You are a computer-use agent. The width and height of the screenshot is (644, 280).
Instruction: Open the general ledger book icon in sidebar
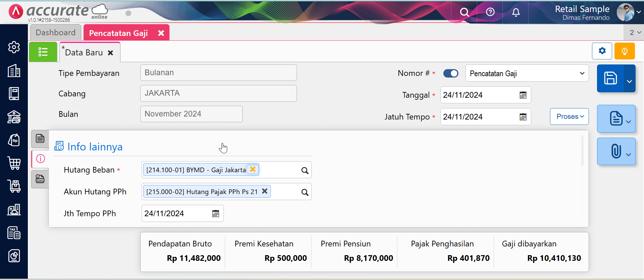coord(14,94)
